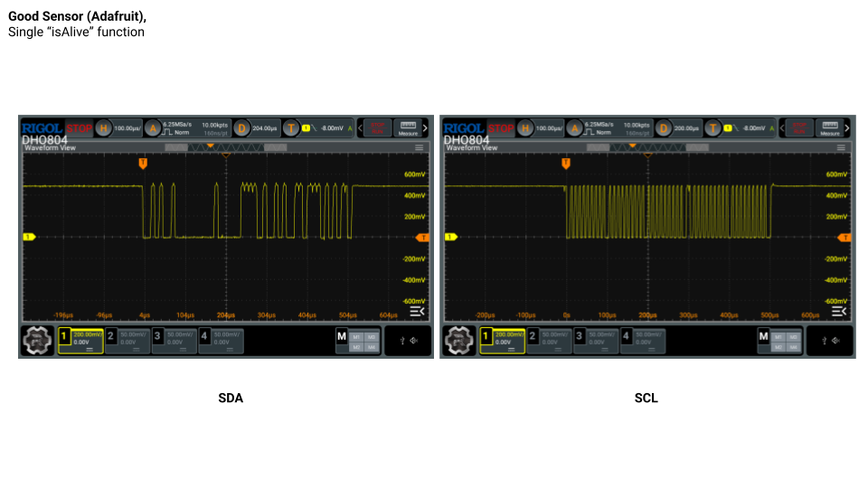
Task: Click the USB status icon on SDA scope
Action: tap(402, 341)
